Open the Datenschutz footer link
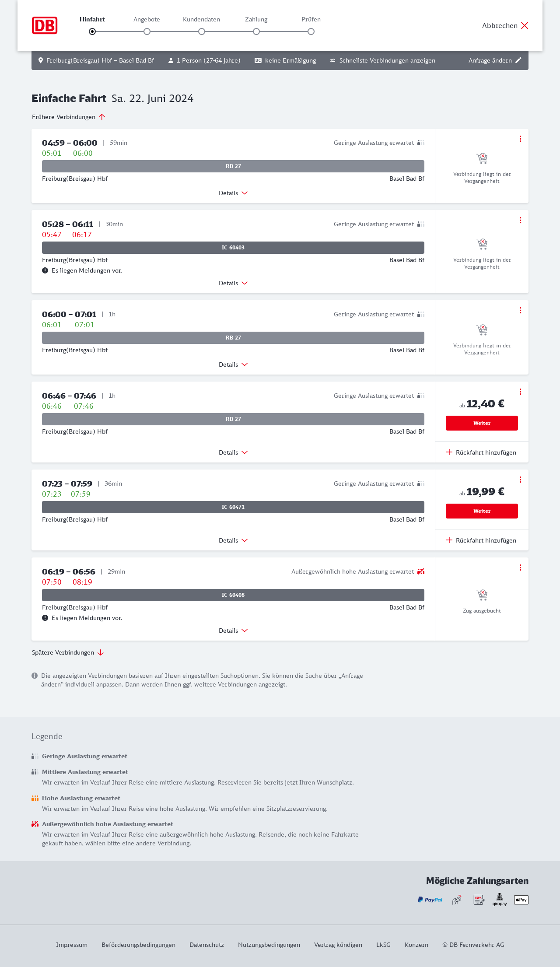Viewport: 560px width, 967px height. (206, 945)
